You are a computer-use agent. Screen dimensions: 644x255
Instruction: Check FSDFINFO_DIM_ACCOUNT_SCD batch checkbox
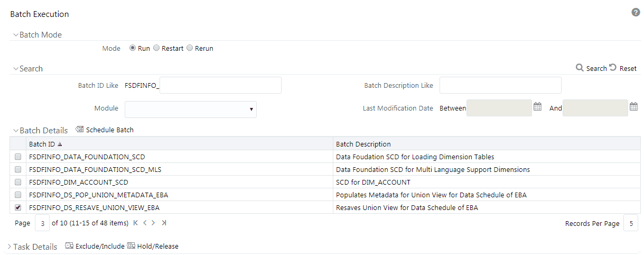(x=18, y=182)
